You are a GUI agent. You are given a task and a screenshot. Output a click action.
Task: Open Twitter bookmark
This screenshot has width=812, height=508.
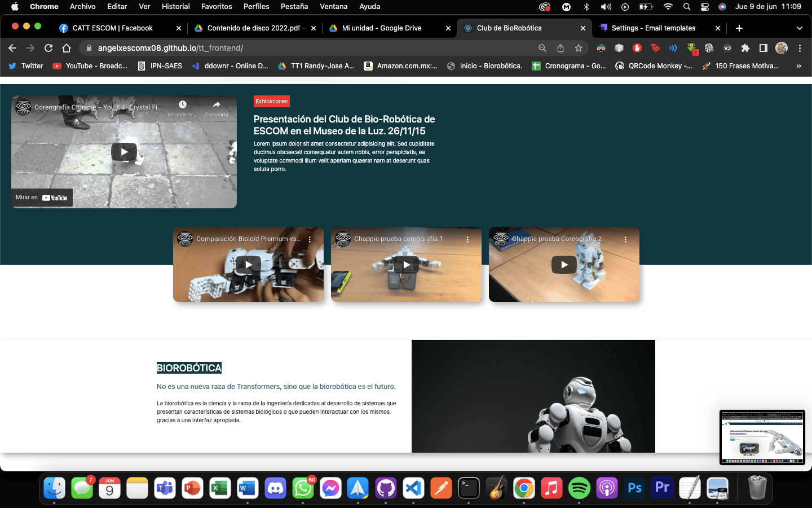26,66
